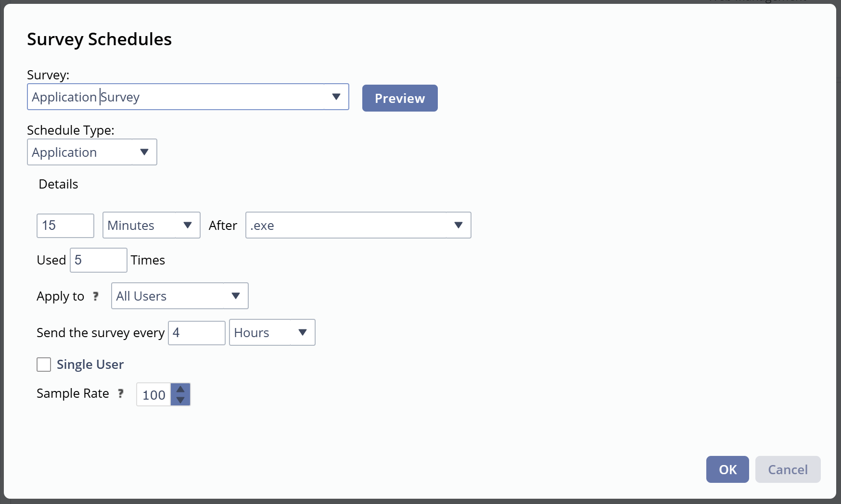
Task: Click the send survey every input field
Action: [x=196, y=333]
